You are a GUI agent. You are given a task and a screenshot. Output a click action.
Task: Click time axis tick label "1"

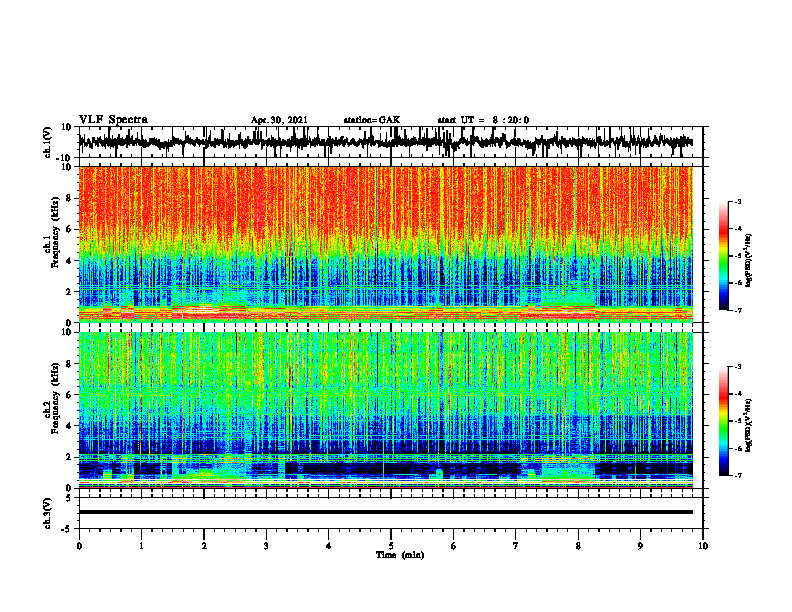pyautogui.click(x=141, y=546)
